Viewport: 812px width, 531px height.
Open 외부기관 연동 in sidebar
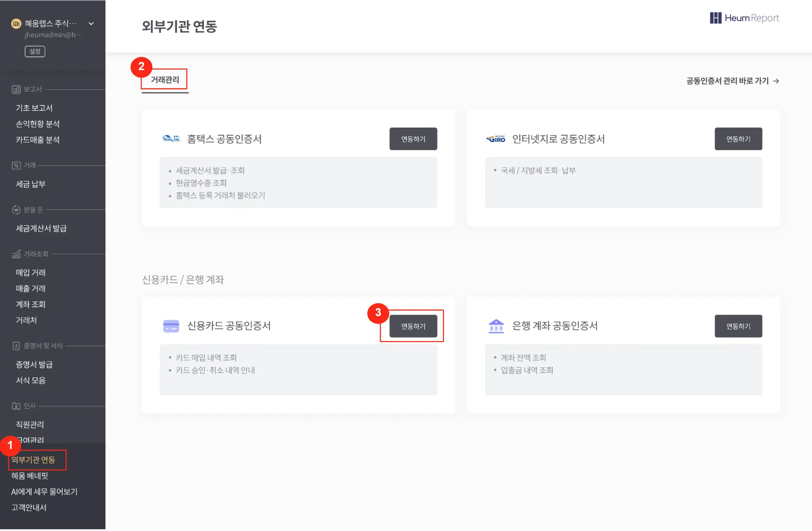coord(33,460)
